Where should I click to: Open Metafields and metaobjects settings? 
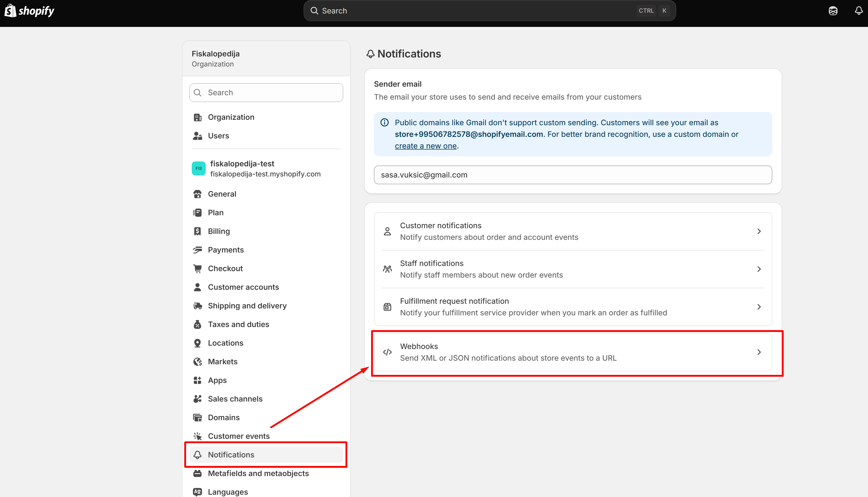pyautogui.click(x=266, y=473)
